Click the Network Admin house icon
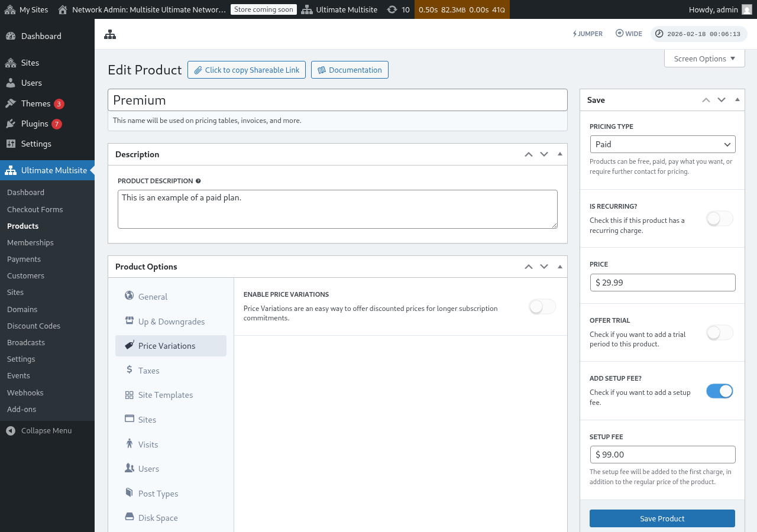 coord(63,9)
